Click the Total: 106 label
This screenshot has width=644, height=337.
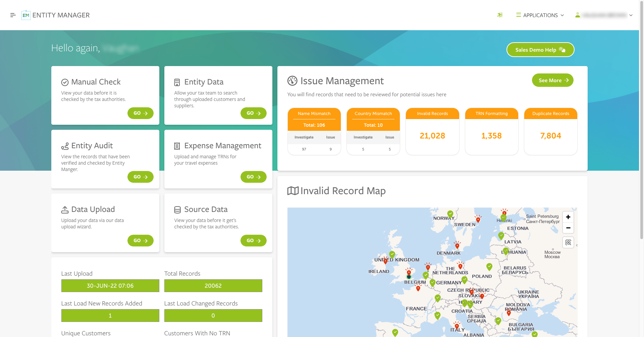pos(314,125)
